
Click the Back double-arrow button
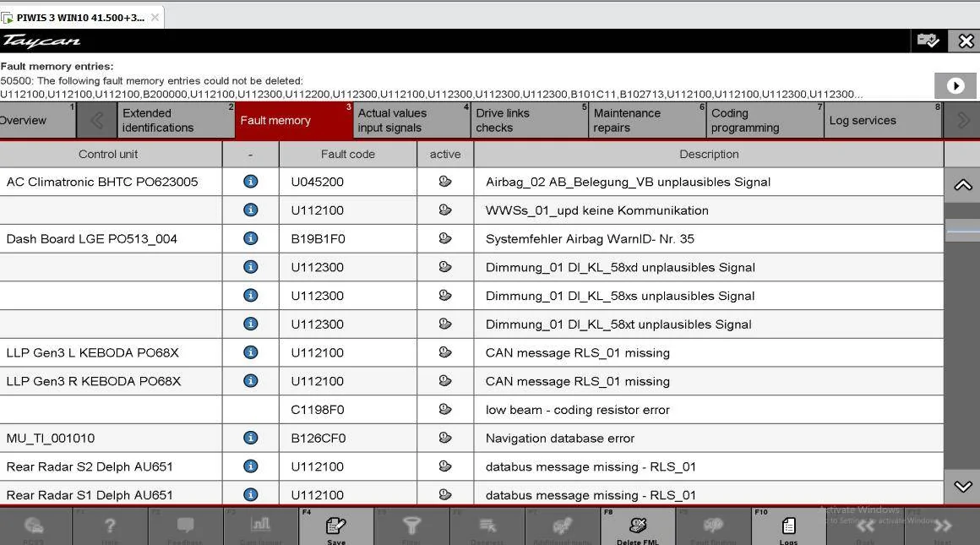coord(866,526)
